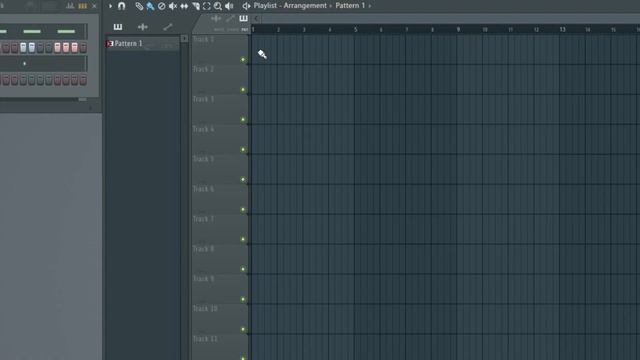Screen dimensions: 640x360
Task: Open Channel rack graph editor icon
Action: 70,6
